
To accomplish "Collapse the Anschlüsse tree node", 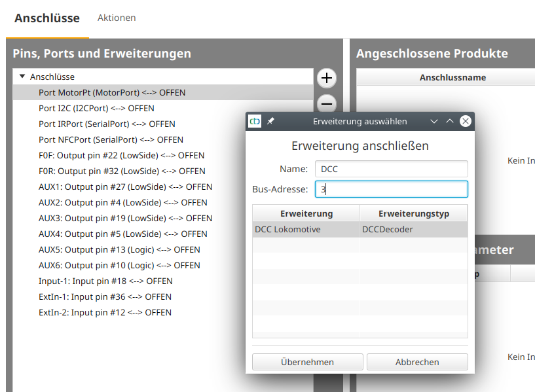I will (22, 77).
